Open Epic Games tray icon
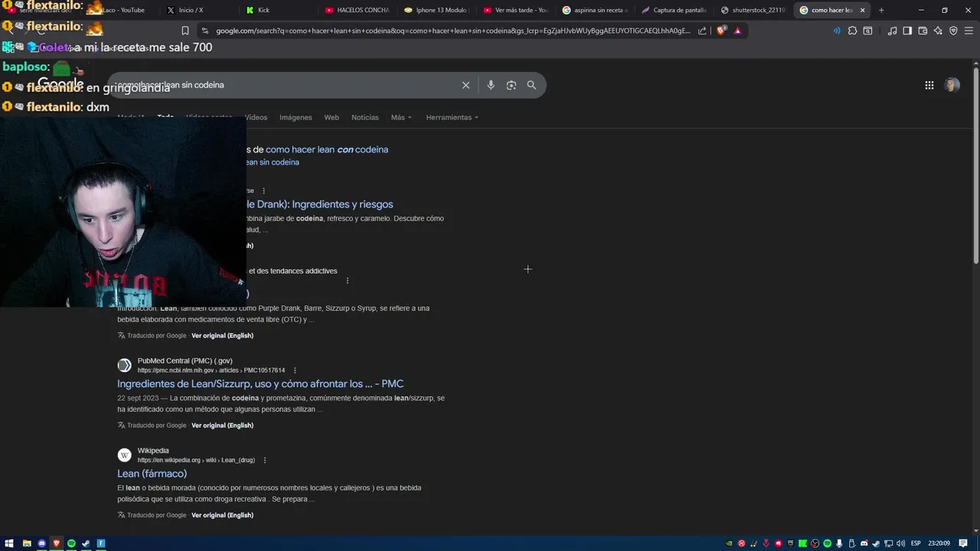 [790, 543]
